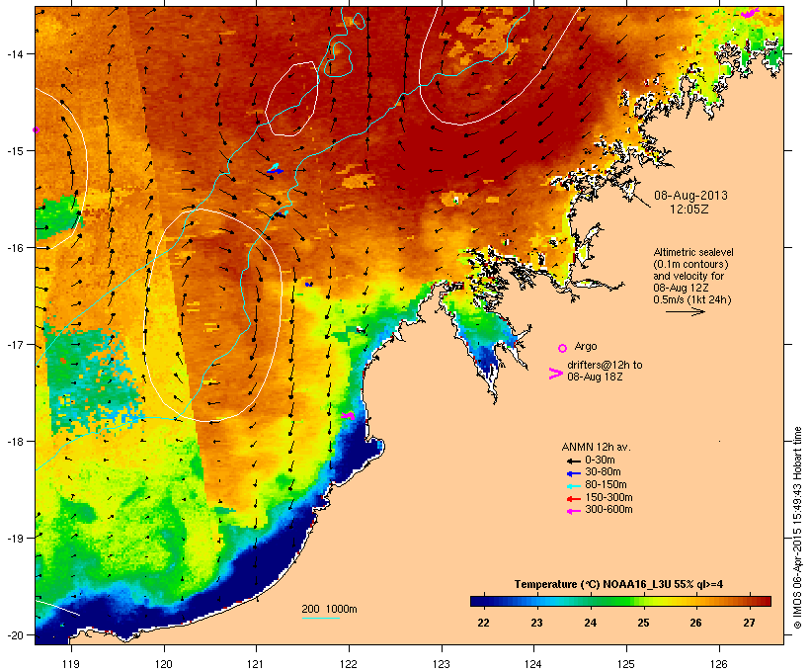Click the small blue mooring marker near 16.4S 121.5E
This screenshot has height=672, width=810.
[x=308, y=285]
